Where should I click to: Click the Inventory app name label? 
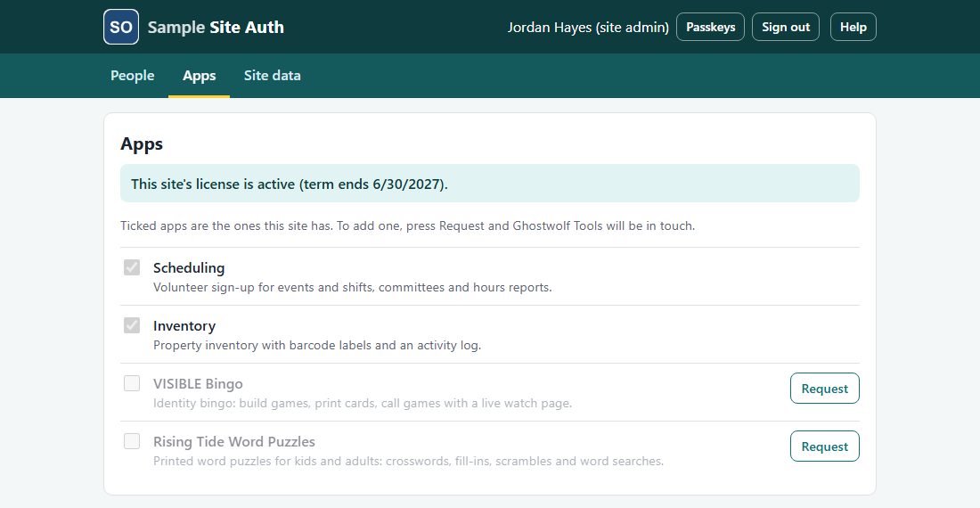(x=184, y=325)
